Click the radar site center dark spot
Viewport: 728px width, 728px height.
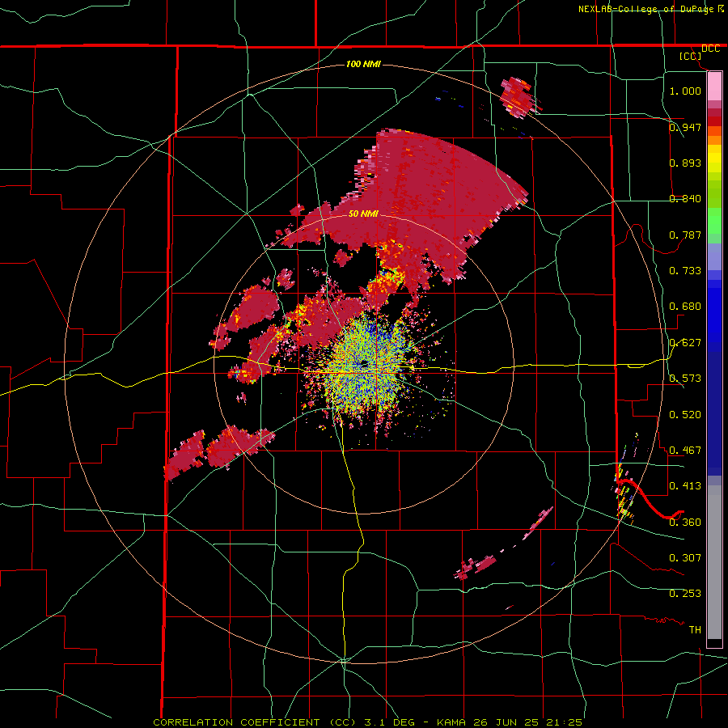(365, 365)
